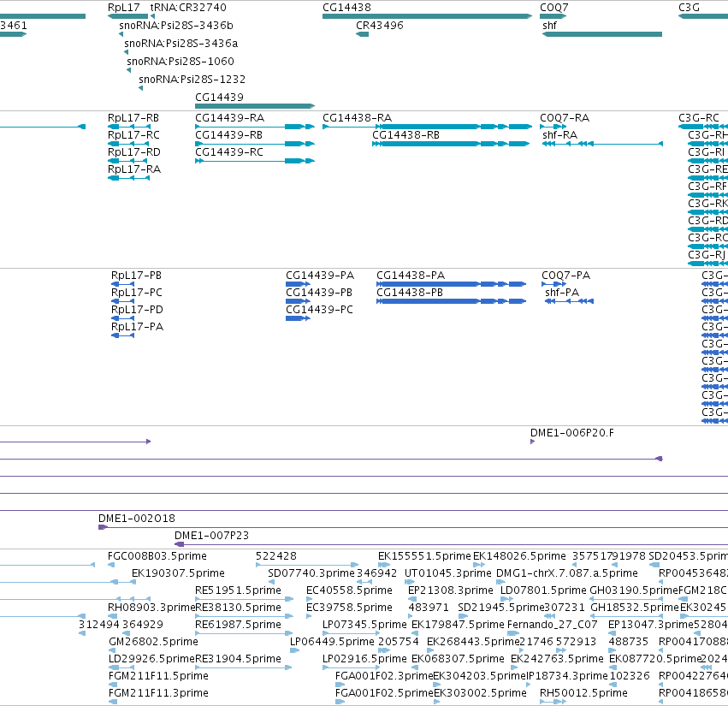
Task: Select the RE61987.5prime EST
Action: coord(244,633)
